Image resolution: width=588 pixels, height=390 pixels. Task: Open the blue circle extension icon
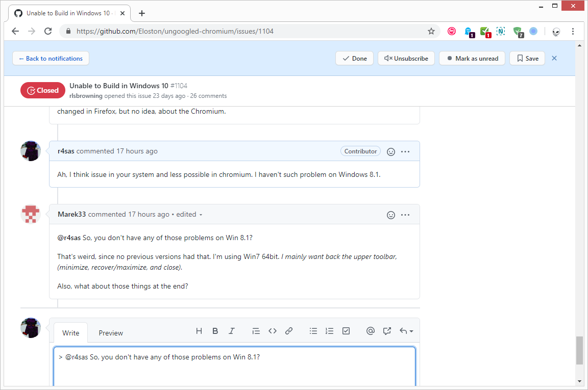point(533,32)
